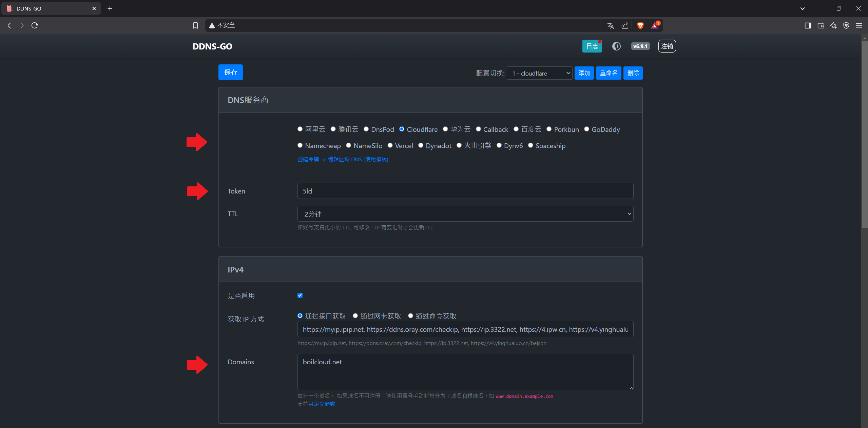Screen dimensions: 868x428
Task: Select the DnsPod radio button
Action: (366, 129)
